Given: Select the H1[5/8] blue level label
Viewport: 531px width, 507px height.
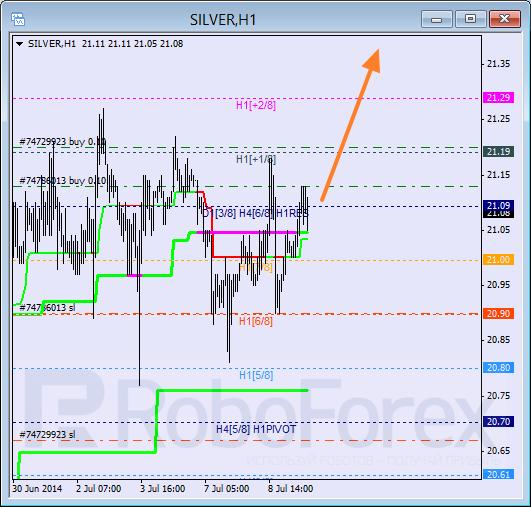Looking at the screenshot, I should (x=256, y=375).
